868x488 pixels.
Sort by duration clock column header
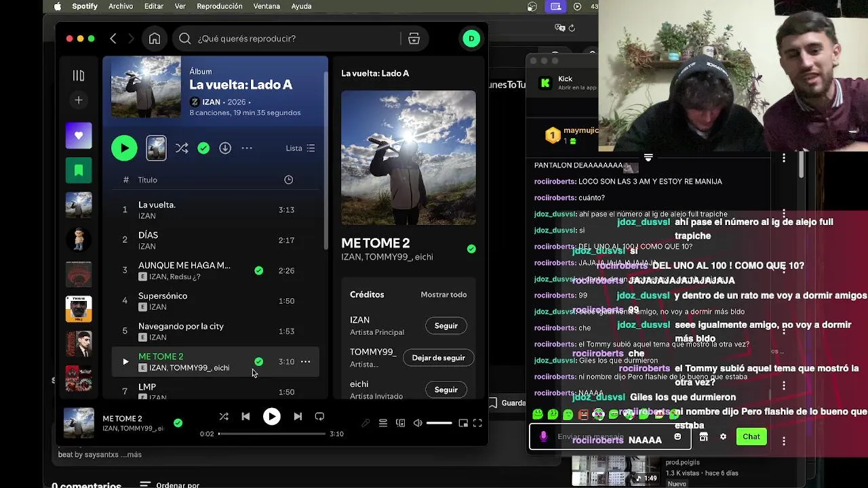(288, 180)
